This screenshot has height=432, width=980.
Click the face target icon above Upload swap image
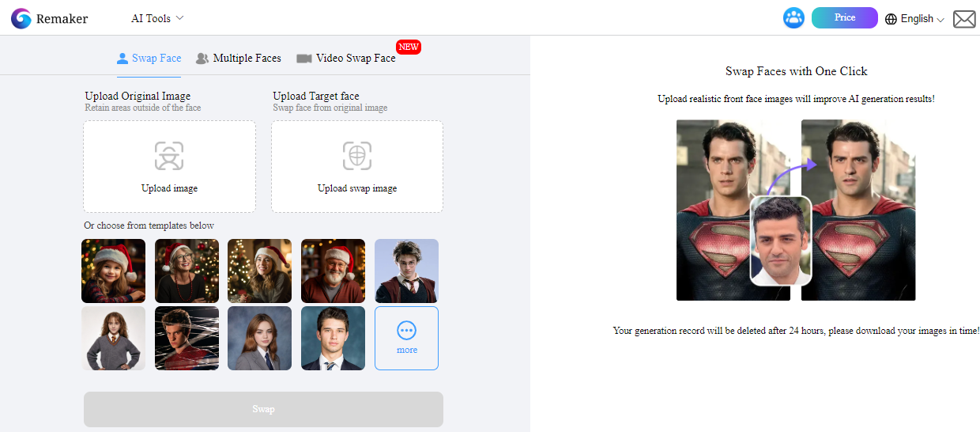[x=357, y=155]
